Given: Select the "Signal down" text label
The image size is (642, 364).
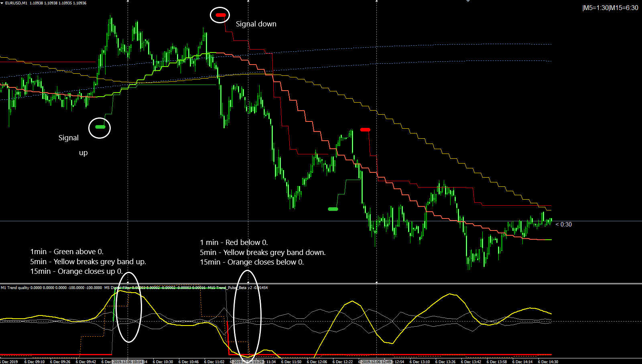Looking at the screenshot, I should [256, 24].
